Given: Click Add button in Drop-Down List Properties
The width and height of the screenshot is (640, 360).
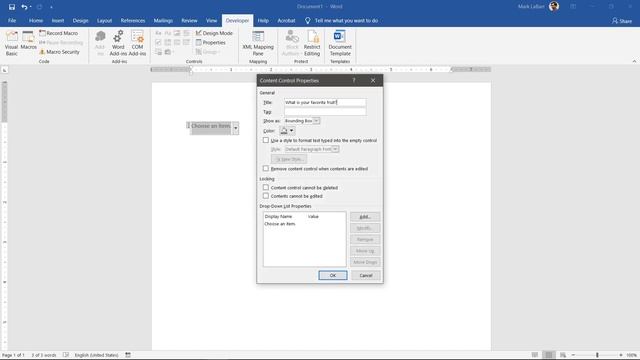Looking at the screenshot, I should pyautogui.click(x=365, y=217).
